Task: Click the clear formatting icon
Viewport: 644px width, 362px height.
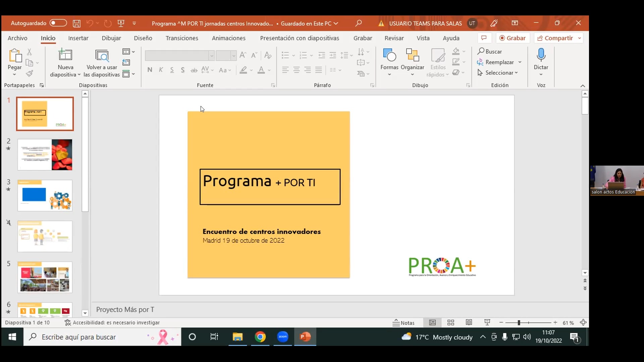Action: pos(268,55)
